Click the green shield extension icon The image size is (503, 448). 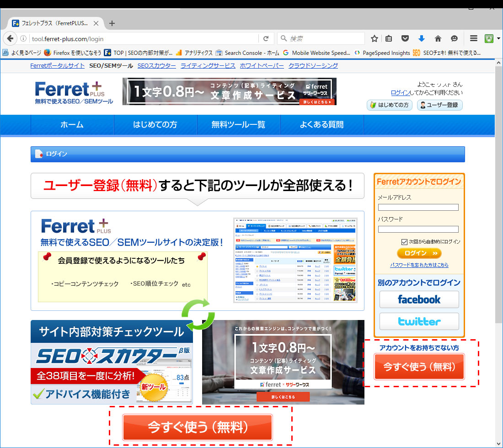[x=488, y=39]
